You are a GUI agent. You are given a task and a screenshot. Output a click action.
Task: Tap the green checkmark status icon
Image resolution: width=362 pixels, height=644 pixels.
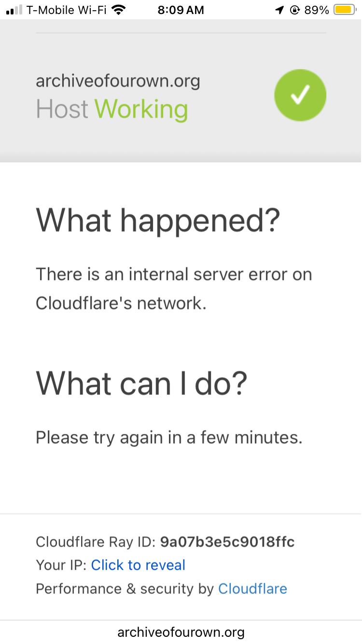click(x=300, y=95)
